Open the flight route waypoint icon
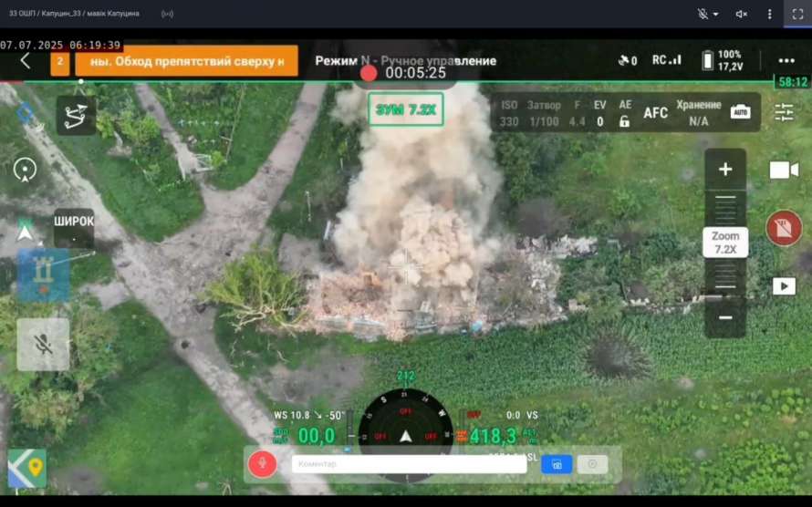Image resolution: width=812 pixels, height=507 pixels. coord(76,116)
